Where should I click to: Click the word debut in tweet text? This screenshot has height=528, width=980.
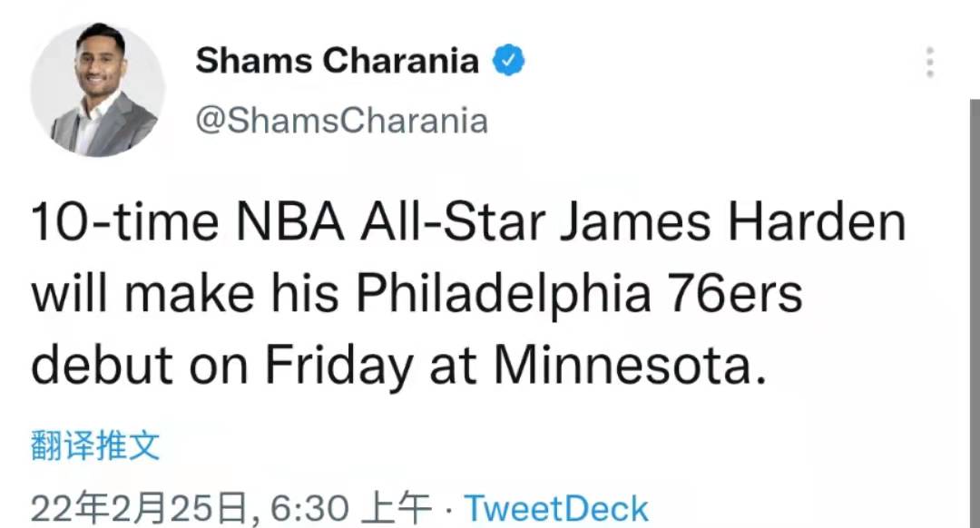(102, 367)
